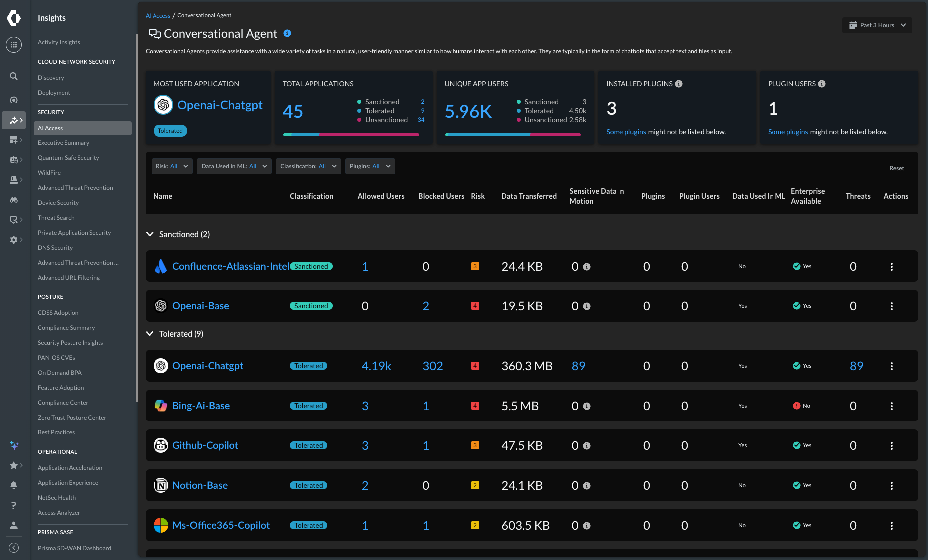Click the Risk column header
The height and width of the screenshot is (560, 928).
pyautogui.click(x=478, y=196)
